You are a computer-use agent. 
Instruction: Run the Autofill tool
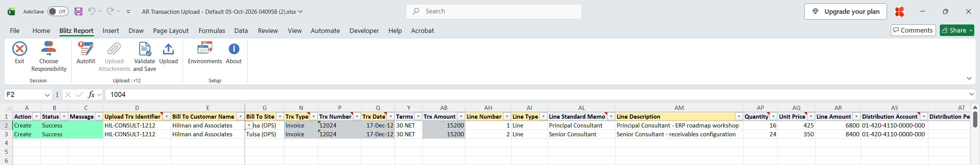coord(86,53)
